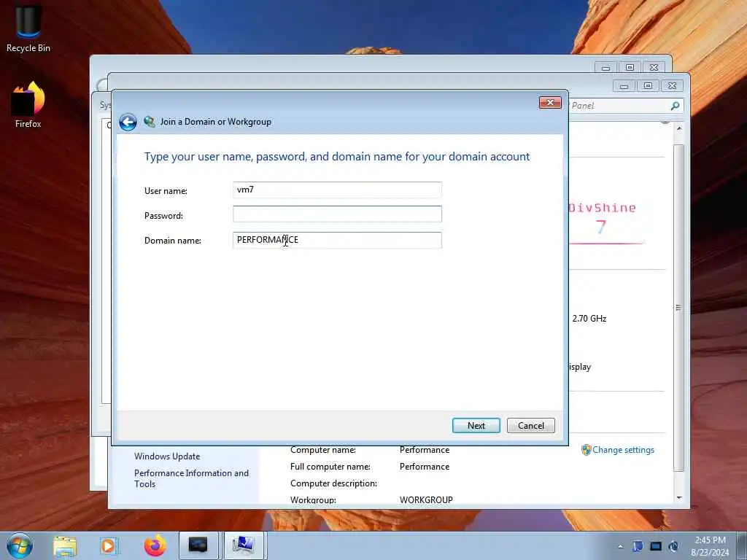Click the shield icon beside Change settings
The height and width of the screenshot is (560, 747).
point(586,449)
